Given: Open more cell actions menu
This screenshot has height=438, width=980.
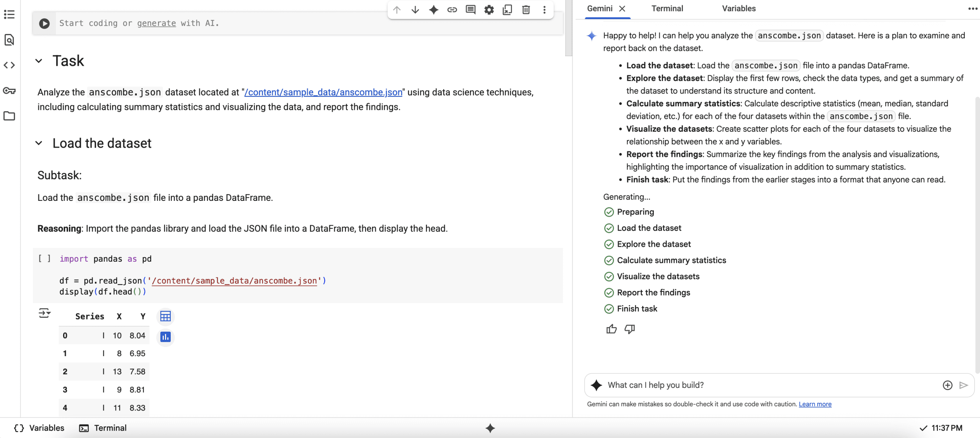Looking at the screenshot, I should click(x=544, y=10).
